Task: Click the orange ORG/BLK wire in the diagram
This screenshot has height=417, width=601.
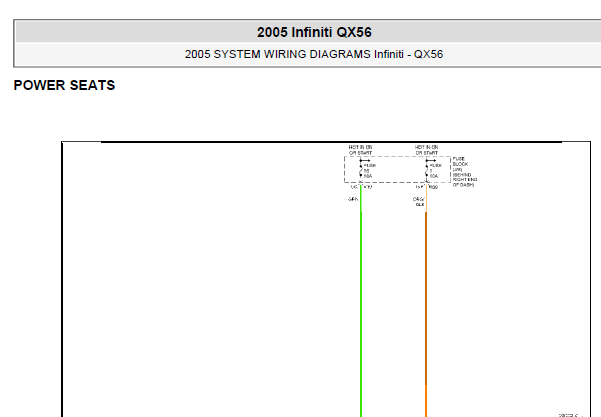Action: click(x=426, y=303)
